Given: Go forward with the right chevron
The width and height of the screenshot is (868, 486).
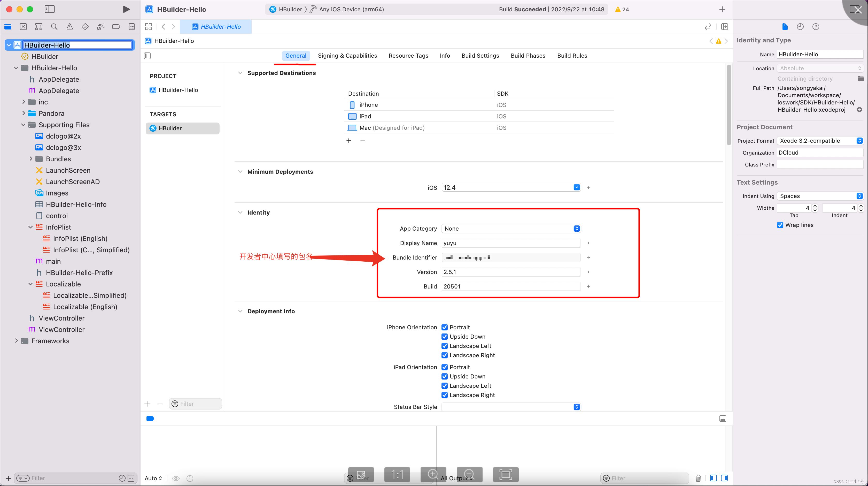Looking at the screenshot, I should [173, 27].
